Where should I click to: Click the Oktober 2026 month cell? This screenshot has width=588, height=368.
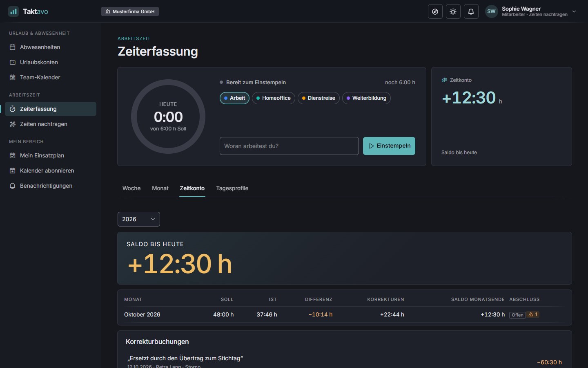click(x=142, y=314)
